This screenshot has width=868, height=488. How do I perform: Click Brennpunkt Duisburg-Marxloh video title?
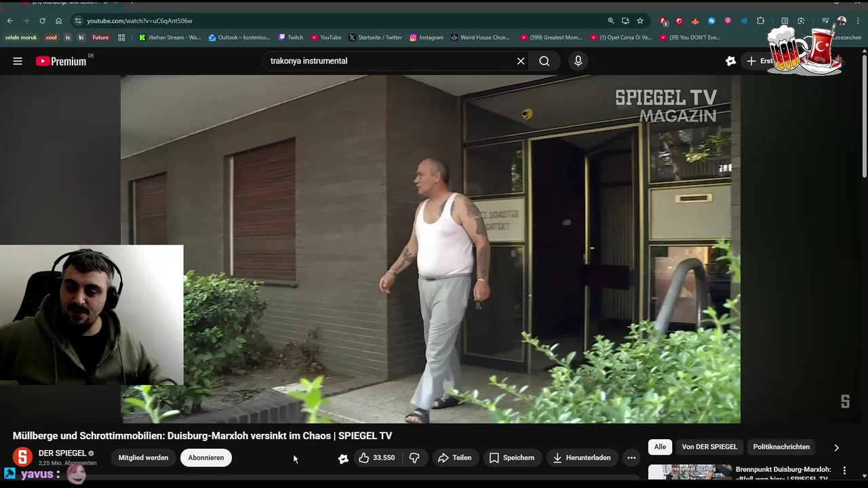(783, 474)
